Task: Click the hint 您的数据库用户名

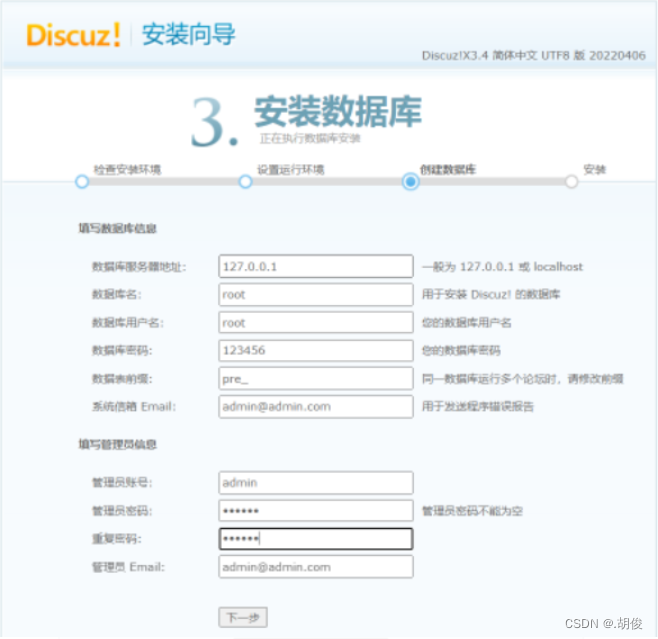Action: tap(466, 323)
